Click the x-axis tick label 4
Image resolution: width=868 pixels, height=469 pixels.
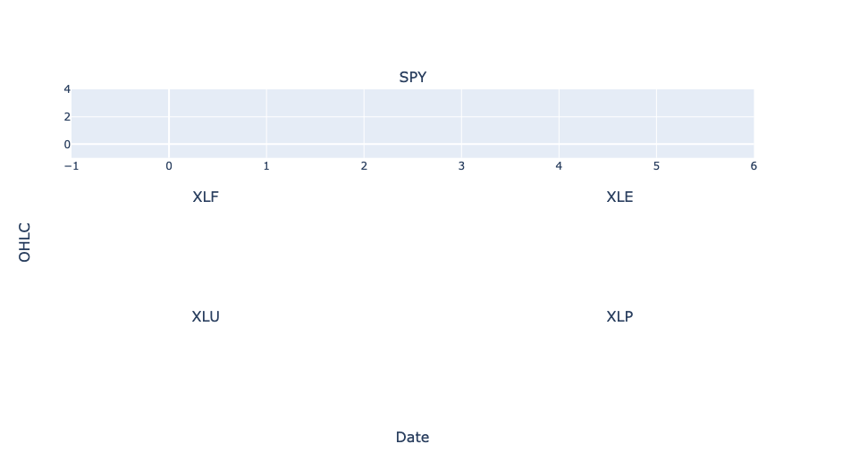(x=559, y=166)
